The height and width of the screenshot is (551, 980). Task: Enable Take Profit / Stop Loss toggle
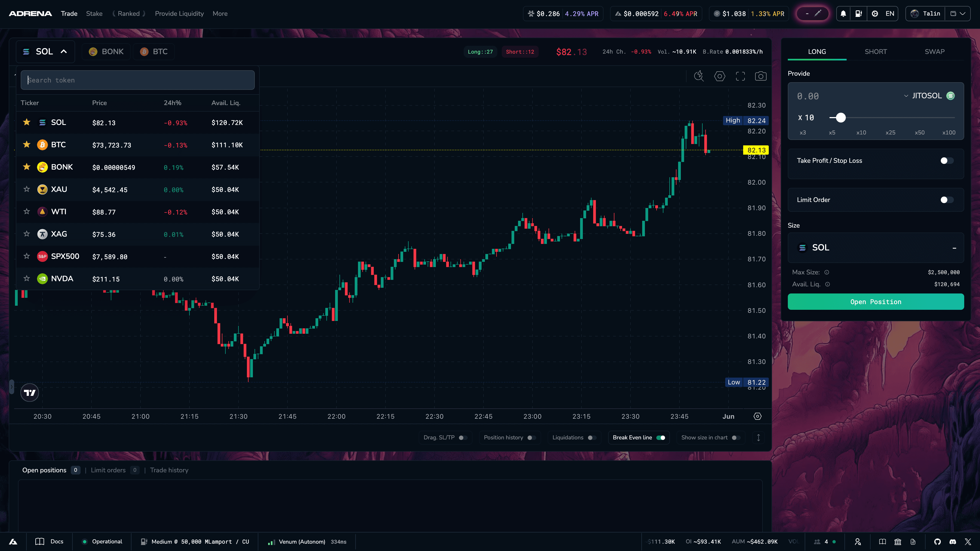point(947,161)
